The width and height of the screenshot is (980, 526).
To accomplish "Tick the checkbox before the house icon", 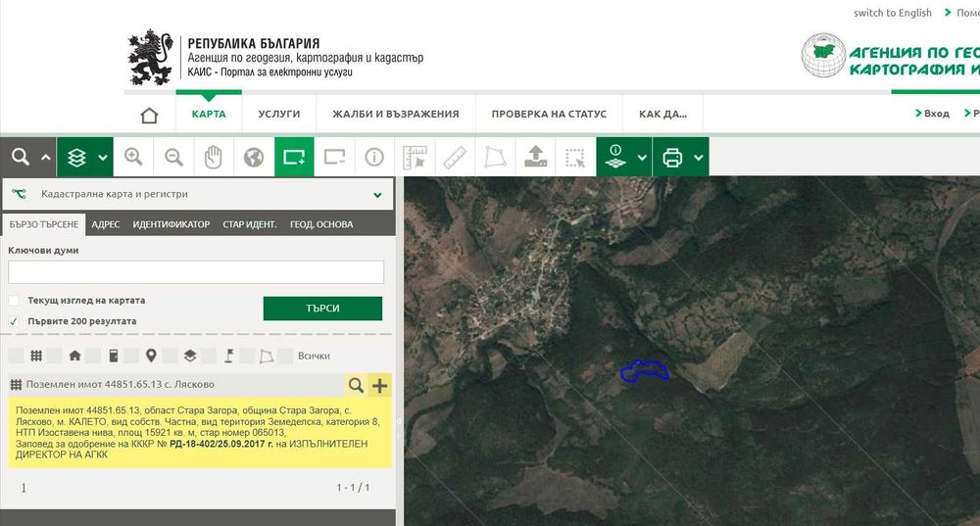I will click(x=54, y=357).
